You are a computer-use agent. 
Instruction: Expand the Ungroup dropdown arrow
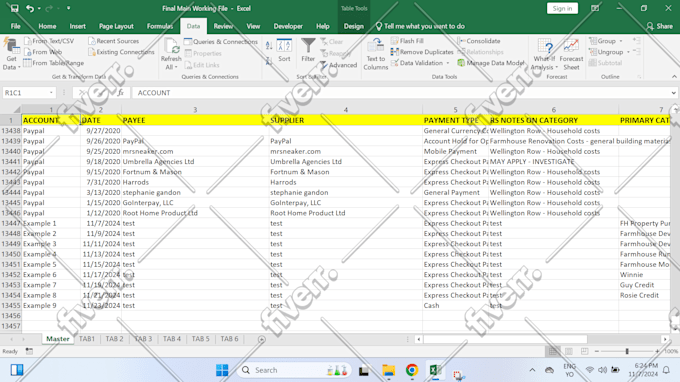[628, 52]
